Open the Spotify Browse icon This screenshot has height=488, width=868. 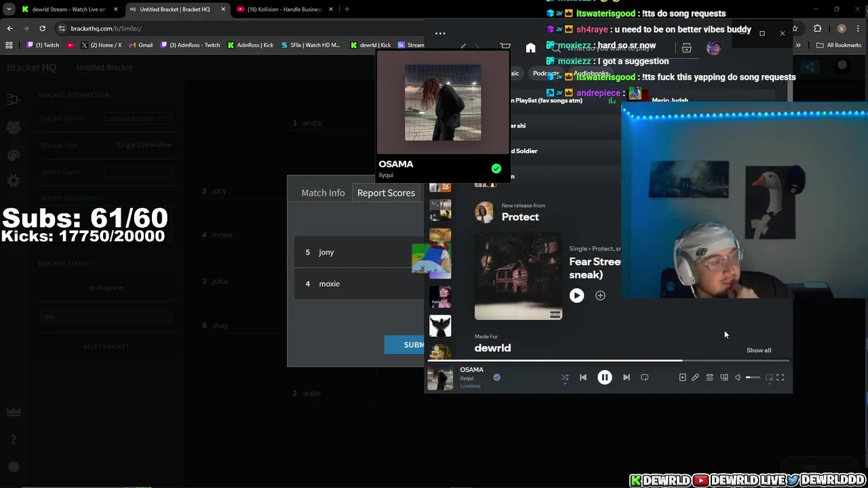(x=686, y=48)
